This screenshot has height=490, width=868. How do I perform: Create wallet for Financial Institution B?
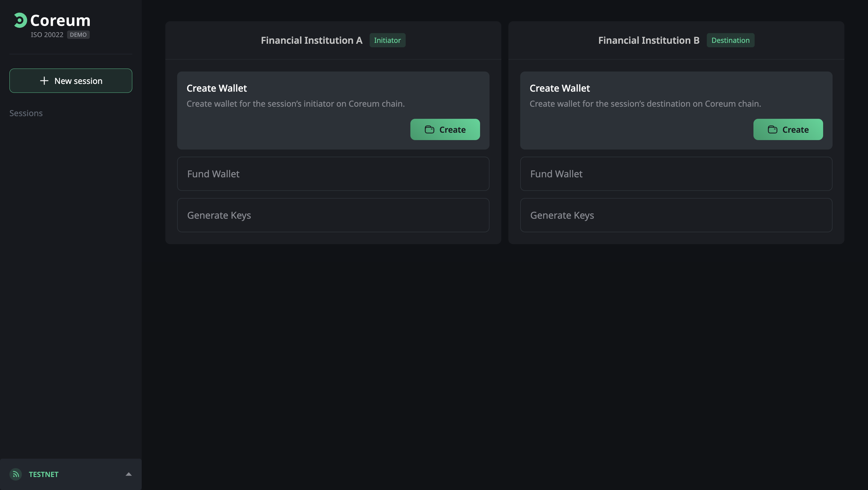788,129
